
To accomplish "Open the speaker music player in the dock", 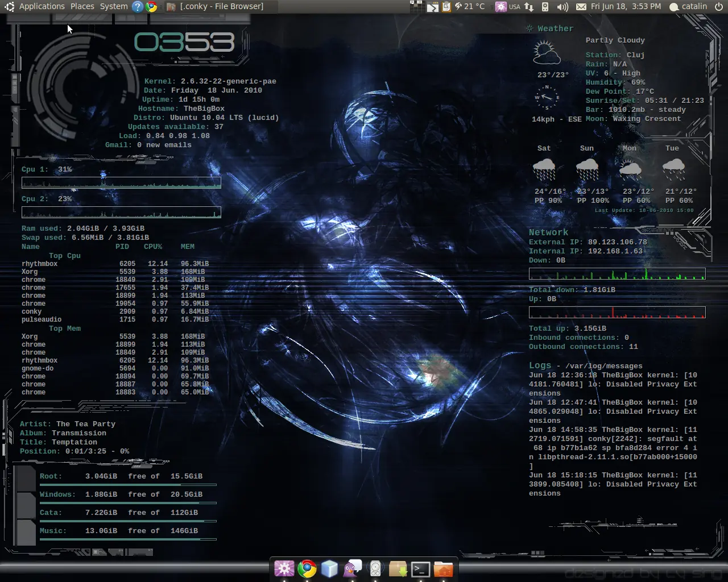I will tap(375, 568).
